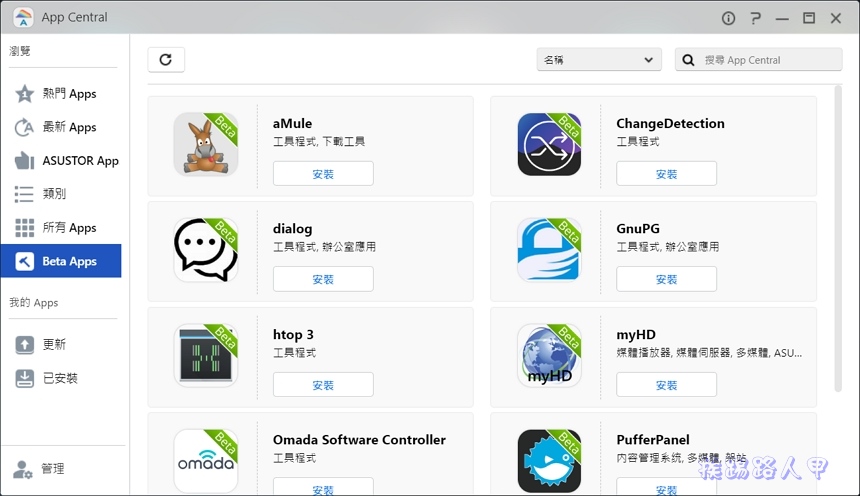860x496 pixels.
Task: Install aMule with 安裝 button
Action: (323, 174)
